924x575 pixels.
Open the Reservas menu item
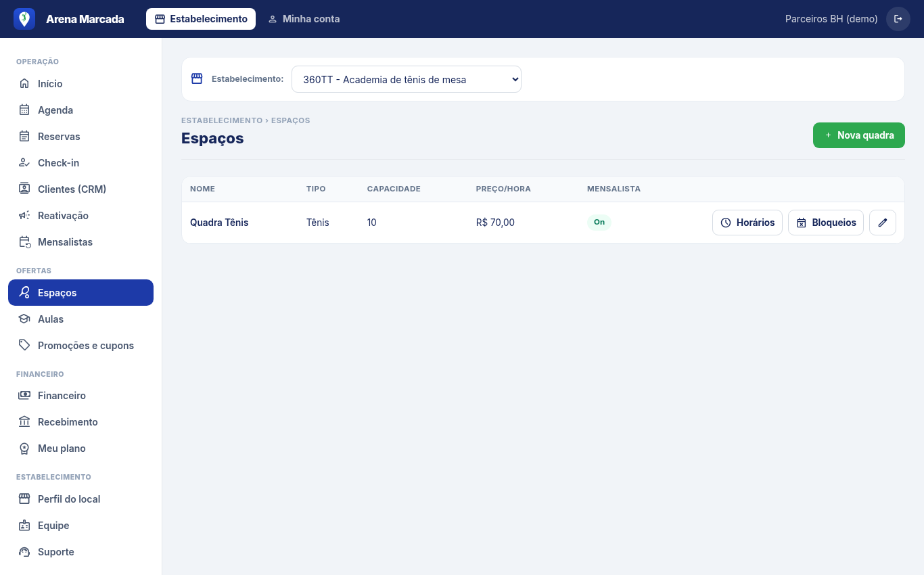(80, 137)
